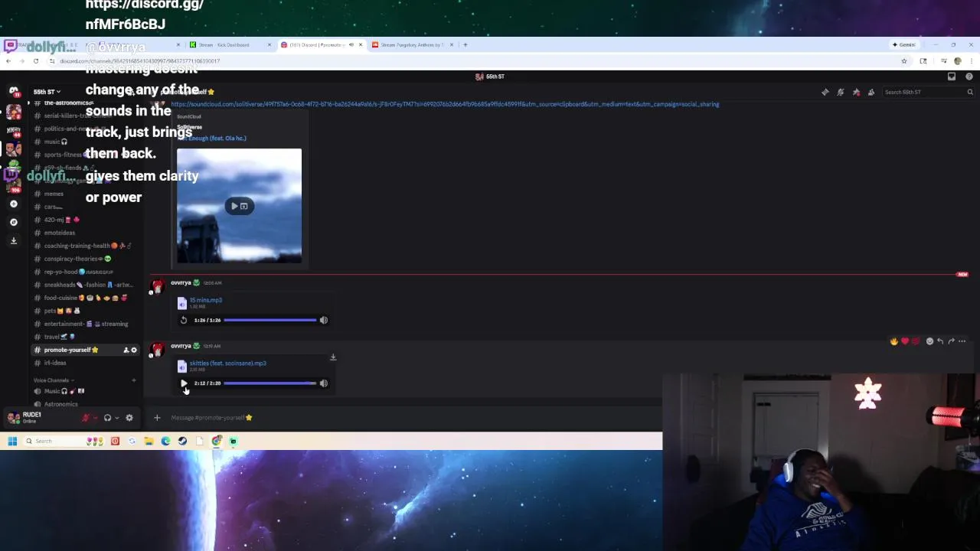Open Discover servers compass icon
980x551 pixels.
pyautogui.click(x=14, y=222)
